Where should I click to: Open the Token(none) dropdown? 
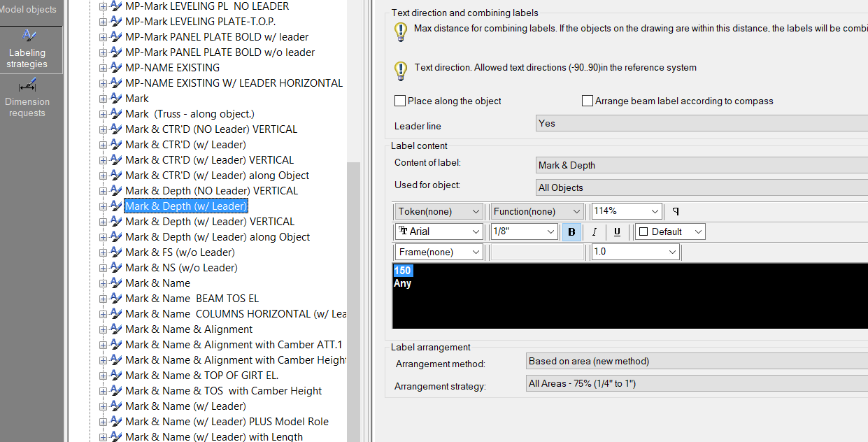(439, 211)
